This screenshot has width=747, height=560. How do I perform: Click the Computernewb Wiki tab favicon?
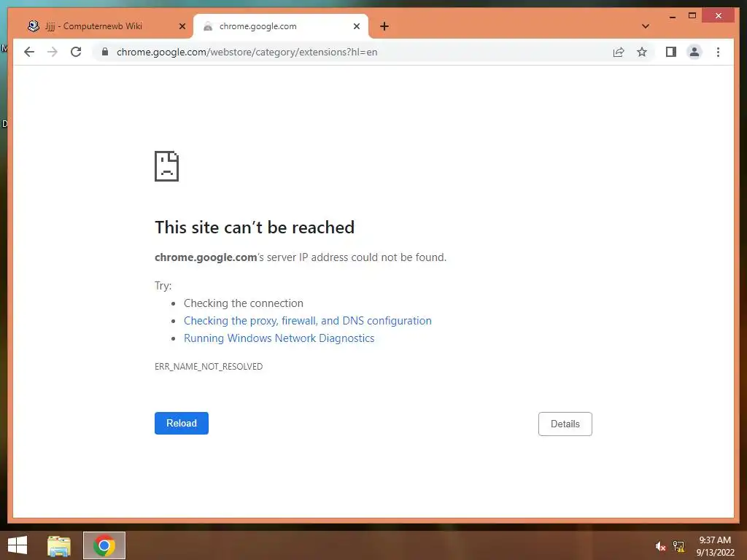34,26
